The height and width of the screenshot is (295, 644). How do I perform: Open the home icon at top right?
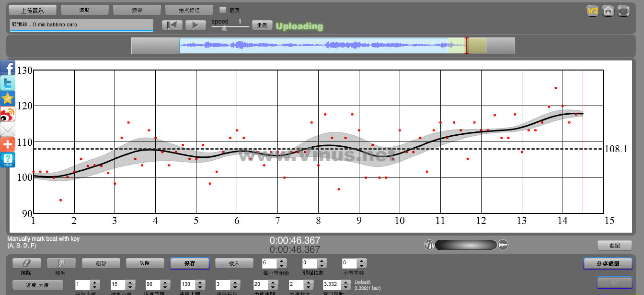(608, 11)
